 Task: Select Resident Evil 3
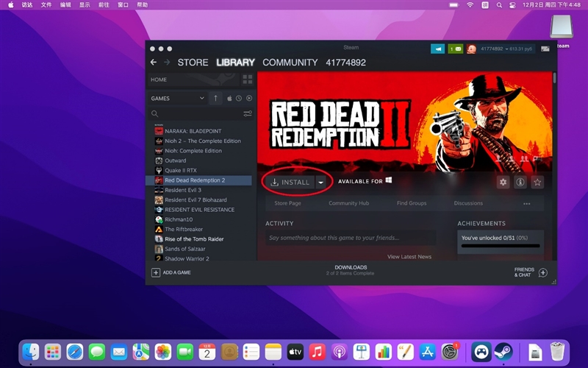click(x=198, y=190)
